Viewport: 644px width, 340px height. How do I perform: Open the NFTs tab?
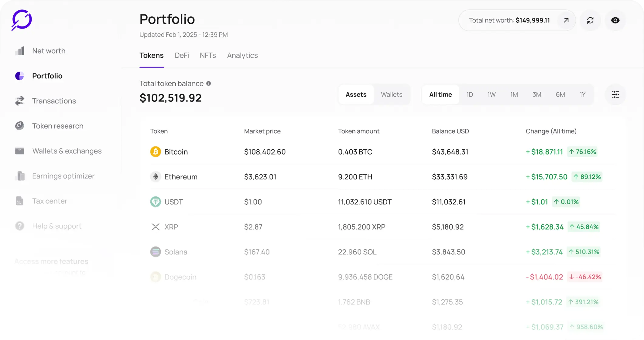point(208,56)
